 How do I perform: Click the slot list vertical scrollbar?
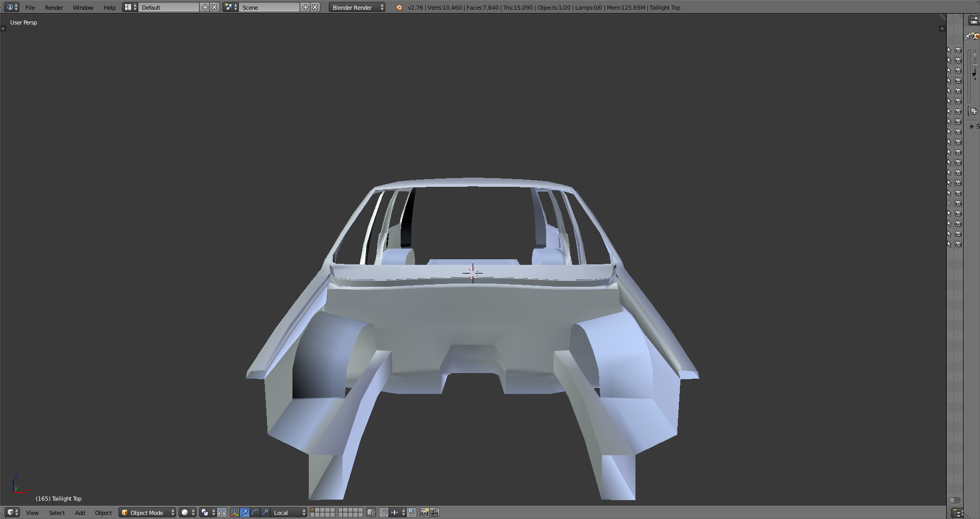[x=969, y=77]
